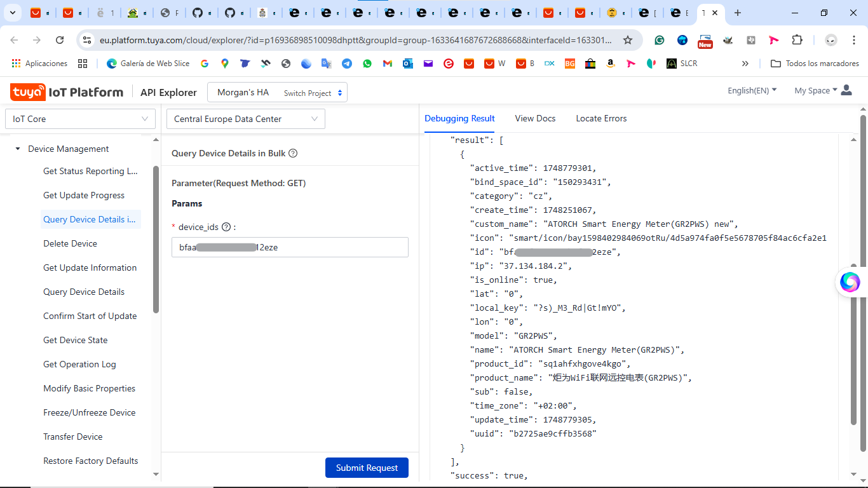Open the WhatsApp bookmark icon

[367, 64]
